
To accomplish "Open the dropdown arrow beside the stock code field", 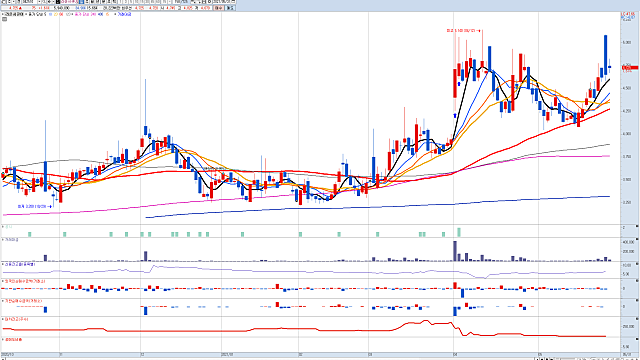I will 39,2.
